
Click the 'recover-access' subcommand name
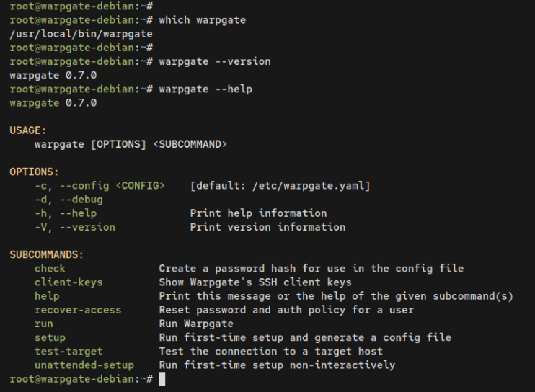click(78, 310)
